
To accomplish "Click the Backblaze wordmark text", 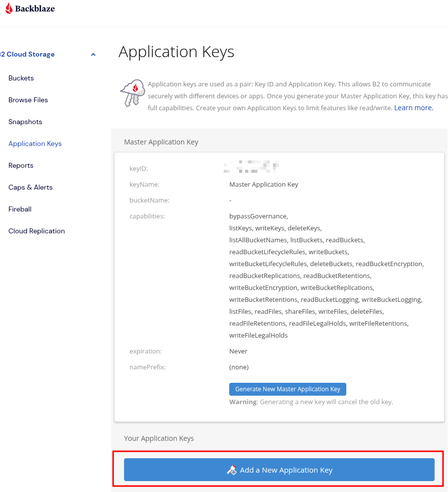I will 35,9.
